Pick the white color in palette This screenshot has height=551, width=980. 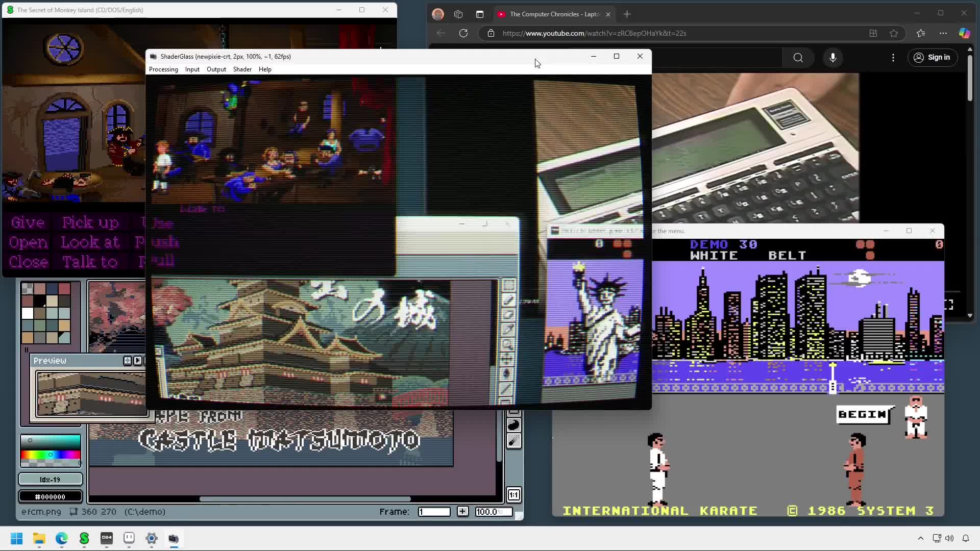28,313
